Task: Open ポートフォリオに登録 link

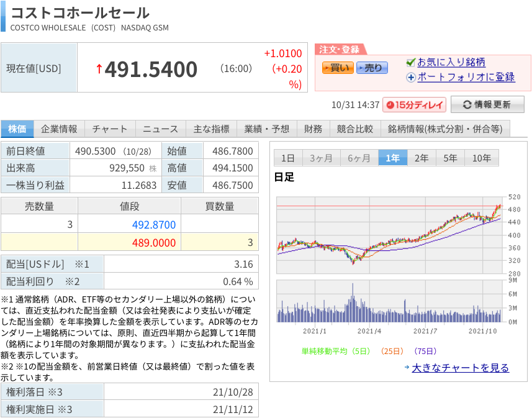Action: click(466, 77)
